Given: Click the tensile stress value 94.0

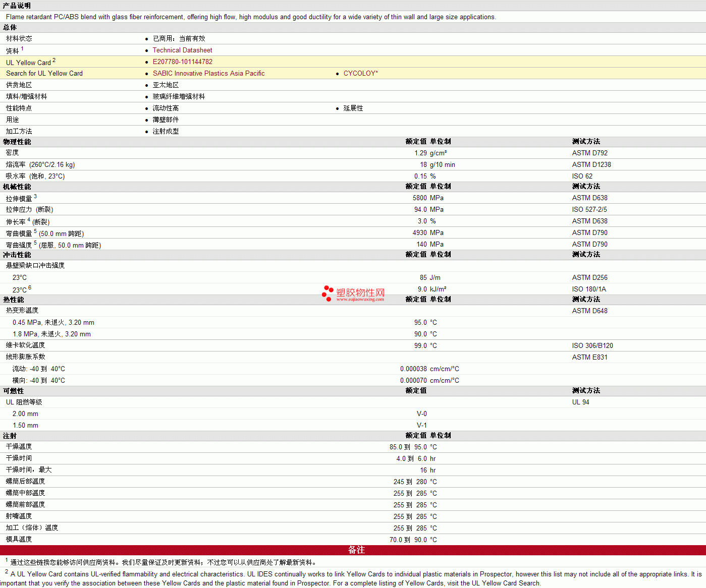Looking at the screenshot, I should point(421,209).
